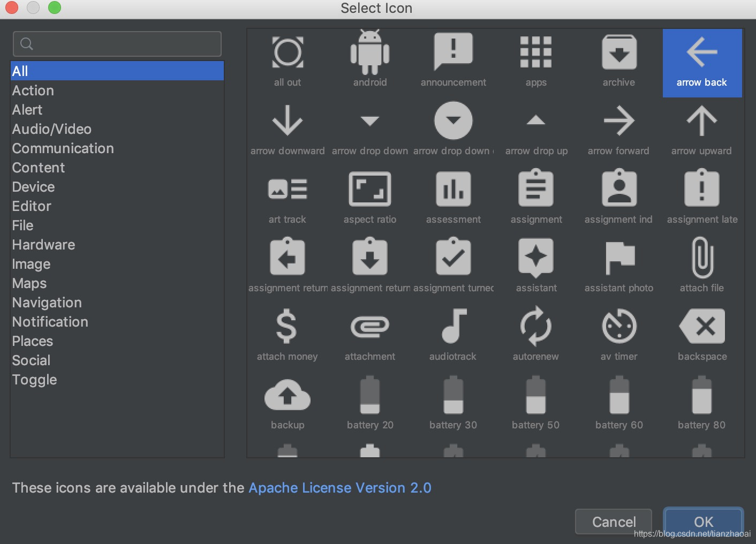Pick the battery 60 icon
The image size is (756, 544).
tap(619, 395)
